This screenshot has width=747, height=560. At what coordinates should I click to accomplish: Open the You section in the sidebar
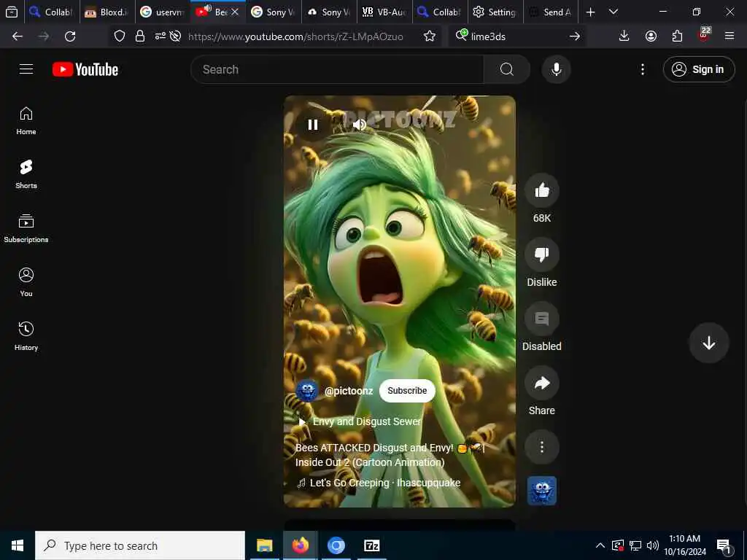tap(26, 282)
